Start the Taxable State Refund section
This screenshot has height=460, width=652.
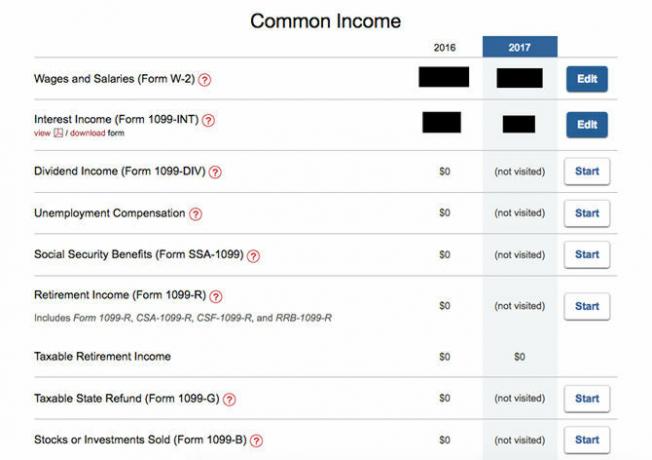coord(587,399)
